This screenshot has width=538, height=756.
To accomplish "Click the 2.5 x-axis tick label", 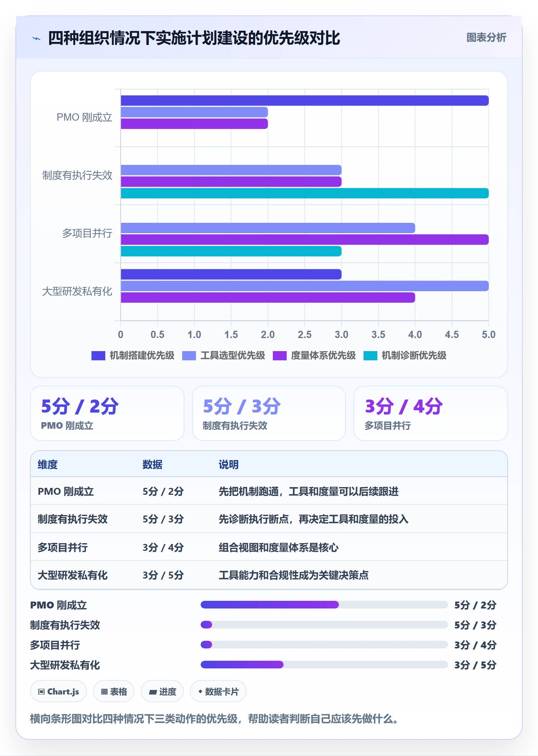I will 305,335.
